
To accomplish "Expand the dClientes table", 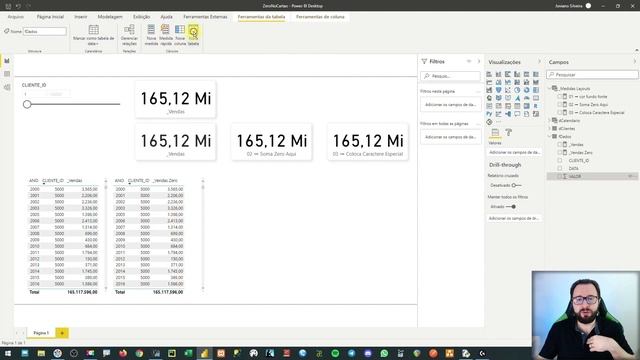I will tap(549, 129).
